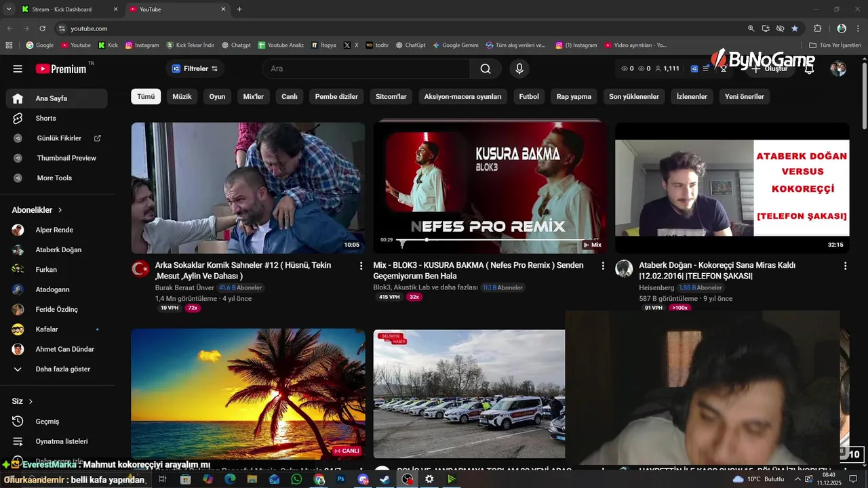Select the Oyun filter chip
The image size is (868, 488).
(217, 96)
